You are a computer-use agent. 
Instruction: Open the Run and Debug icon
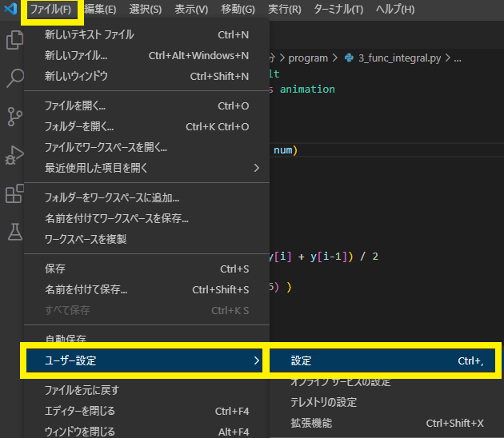tap(14, 155)
